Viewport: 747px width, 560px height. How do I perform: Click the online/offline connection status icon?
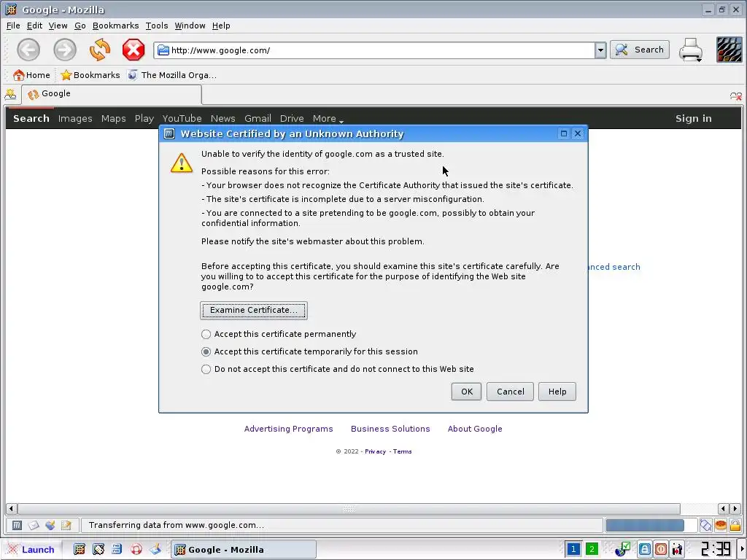click(706, 525)
